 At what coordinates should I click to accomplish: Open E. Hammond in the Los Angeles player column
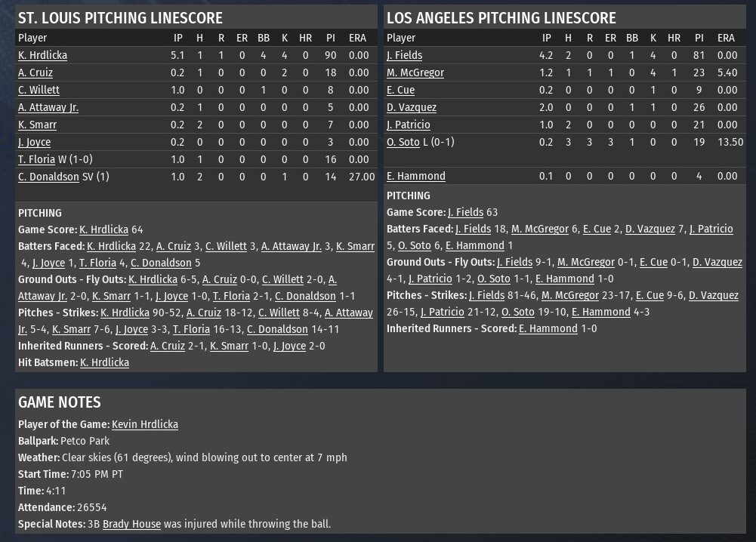(x=415, y=176)
